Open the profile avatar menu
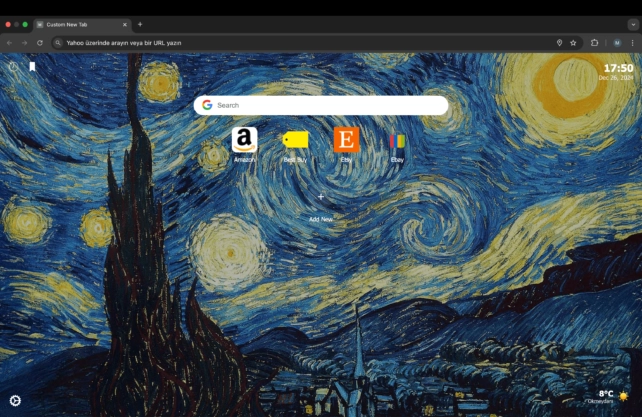This screenshot has width=642, height=417. point(617,43)
